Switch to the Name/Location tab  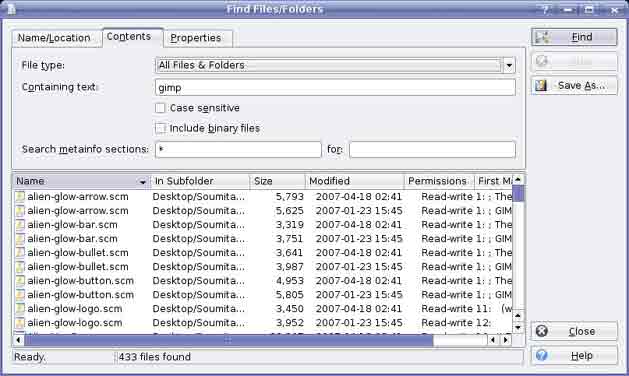coord(56,38)
